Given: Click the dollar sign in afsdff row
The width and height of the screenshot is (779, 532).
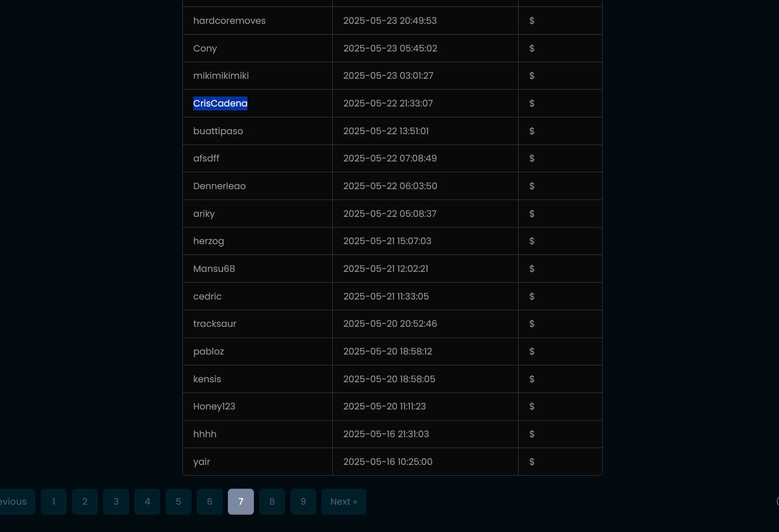Looking at the screenshot, I should (532, 158).
